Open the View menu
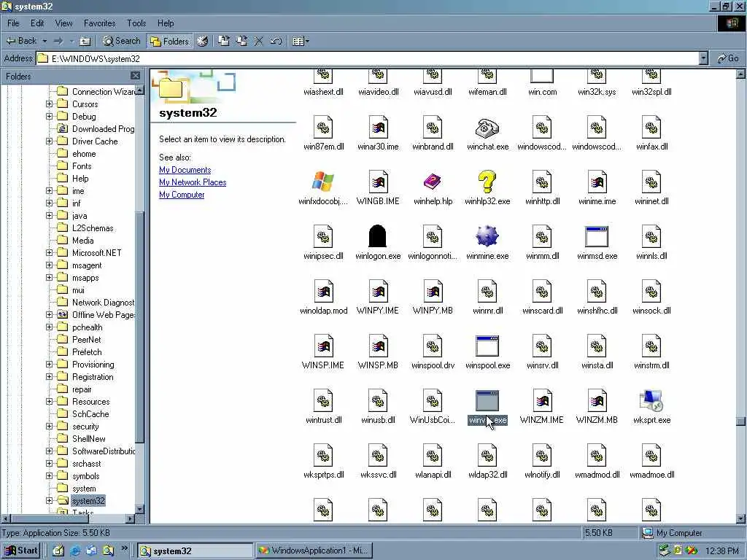The height and width of the screenshot is (560, 747). coord(64,23)
